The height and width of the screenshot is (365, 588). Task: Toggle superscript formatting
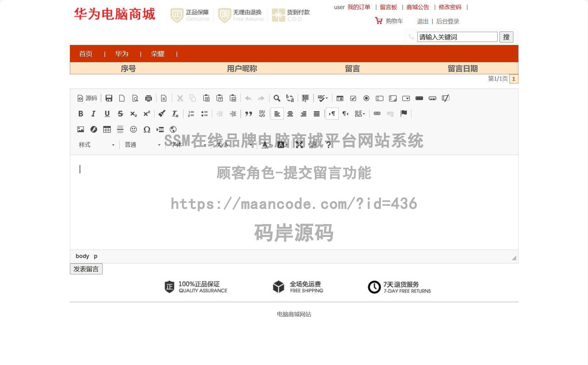tap(147, 114)
